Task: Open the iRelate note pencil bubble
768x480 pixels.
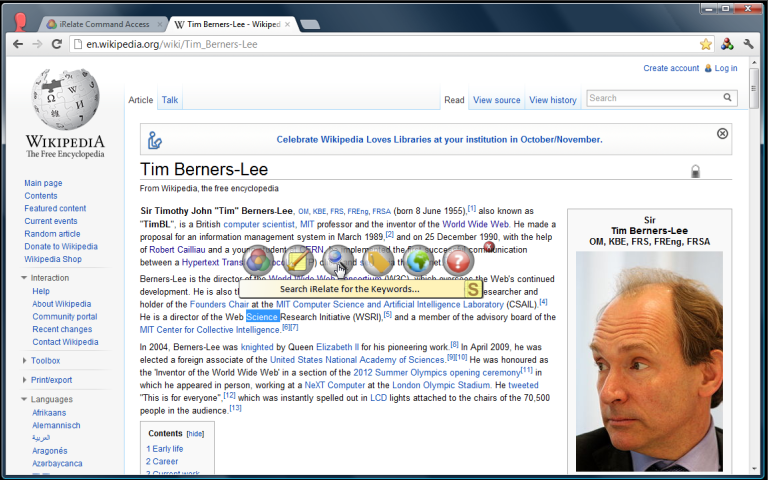Action: tap(298, 261)
